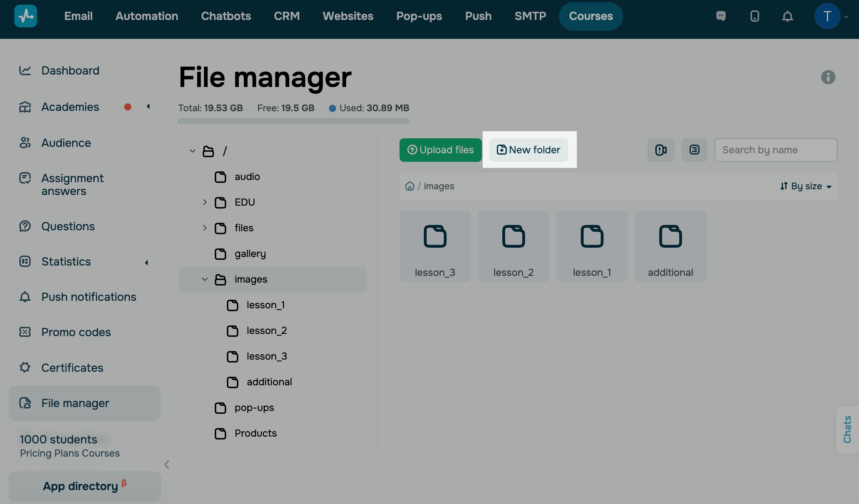Screen dimensions: 859x504
Task: Click the info icon beside File manager title
Action: (828, 77)
